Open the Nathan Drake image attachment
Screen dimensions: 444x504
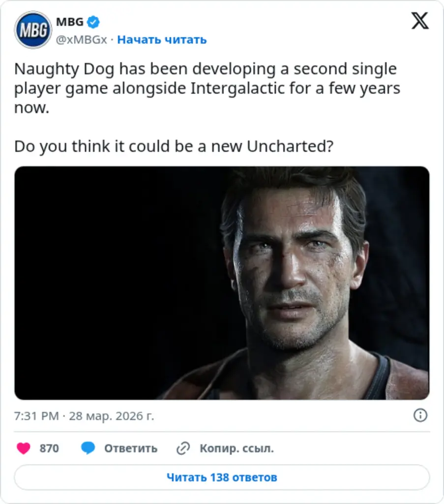coord(222,283)
